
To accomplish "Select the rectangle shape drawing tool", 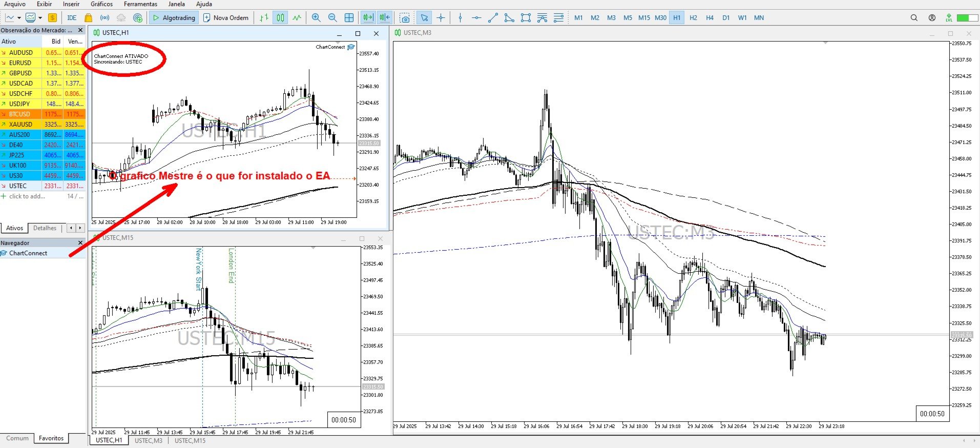I will [x=526, y=18].
